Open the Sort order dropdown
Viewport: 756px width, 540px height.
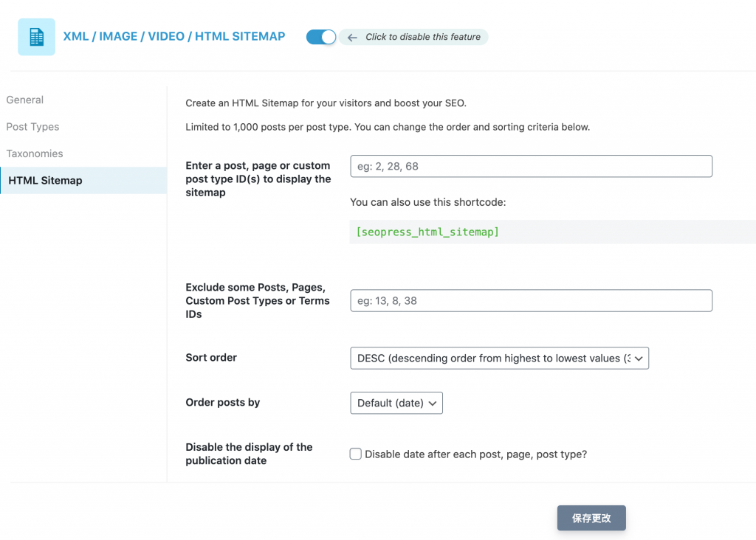[499, 359]
